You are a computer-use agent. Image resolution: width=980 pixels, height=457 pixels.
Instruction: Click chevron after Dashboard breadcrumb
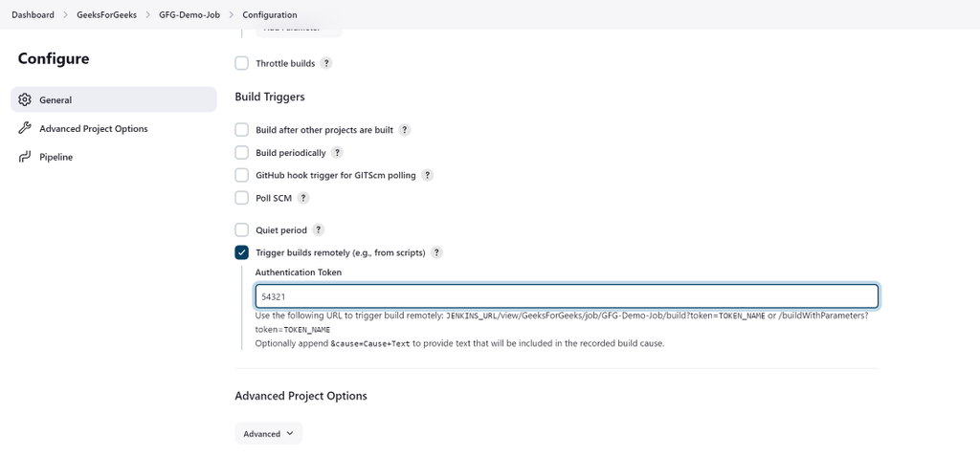pos(66,15)
